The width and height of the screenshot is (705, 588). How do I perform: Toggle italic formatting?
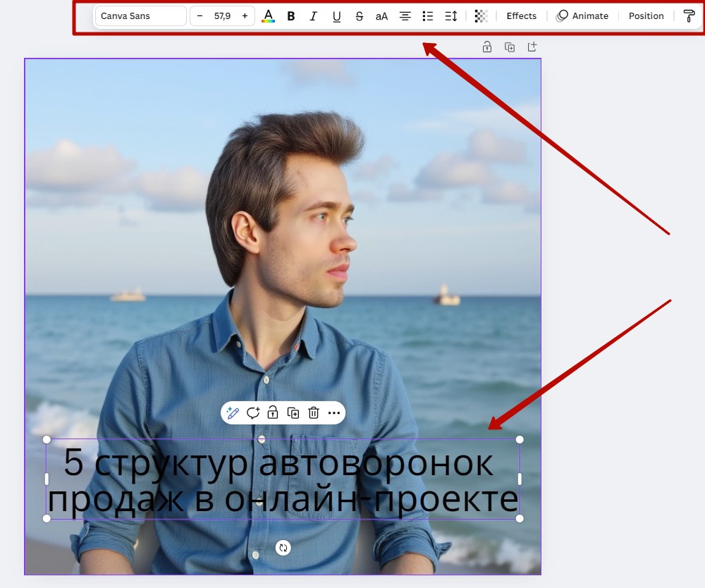click(x=314, y=16)
